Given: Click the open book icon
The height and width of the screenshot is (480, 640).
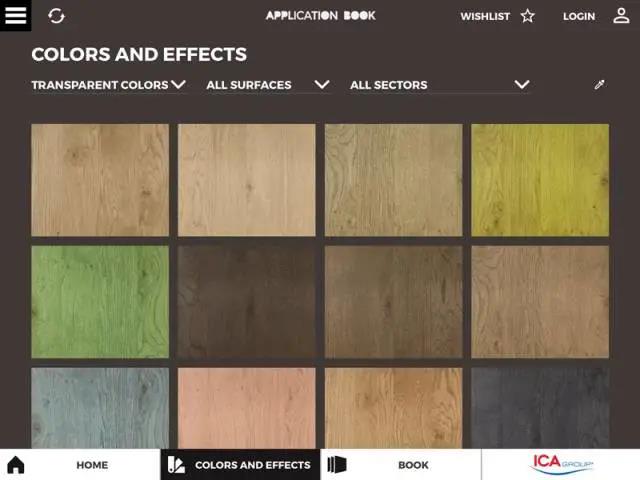Looking at the screenshot, I should 337,465.
